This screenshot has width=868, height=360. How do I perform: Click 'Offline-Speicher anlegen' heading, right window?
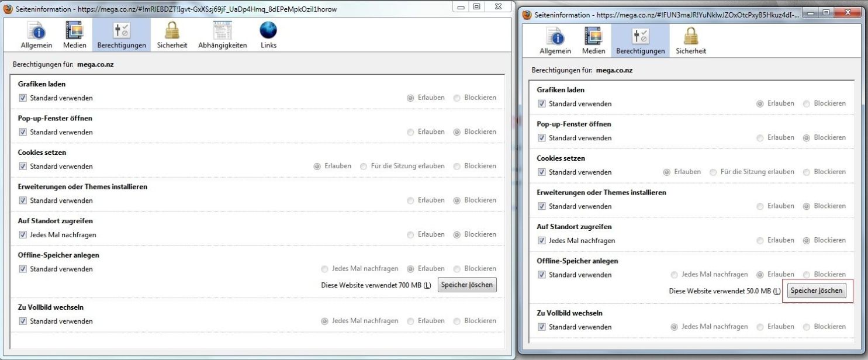[577, 261]
